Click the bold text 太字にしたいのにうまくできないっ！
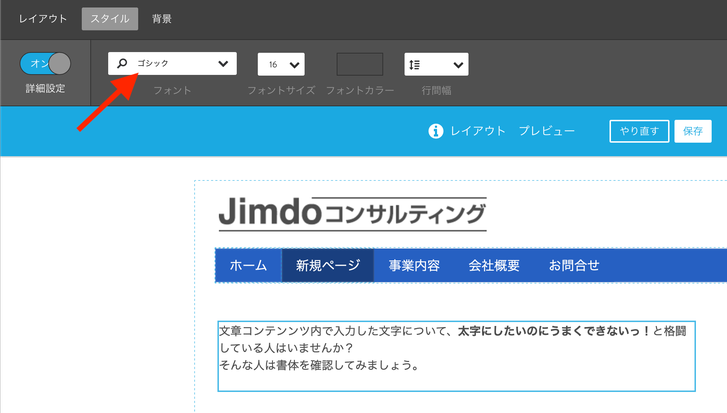Screen dimensions: 727x413 [555, 331]
